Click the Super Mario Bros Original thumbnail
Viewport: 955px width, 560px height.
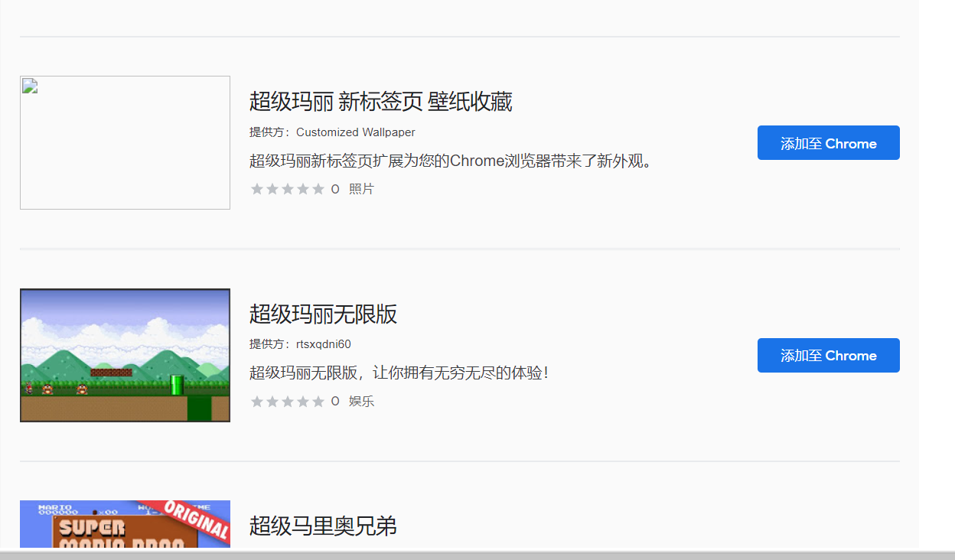[x=125, y=525]
